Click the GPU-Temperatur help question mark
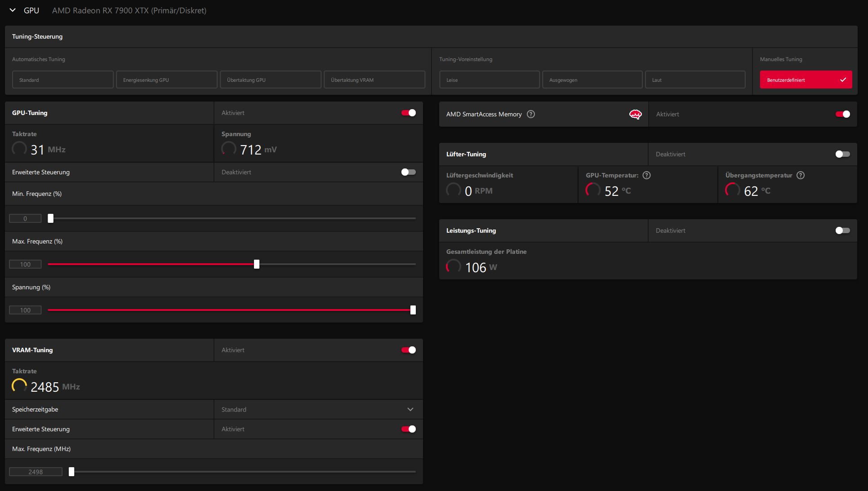Image resolution: width=868 pixels, height=491 pixels. 646,175
